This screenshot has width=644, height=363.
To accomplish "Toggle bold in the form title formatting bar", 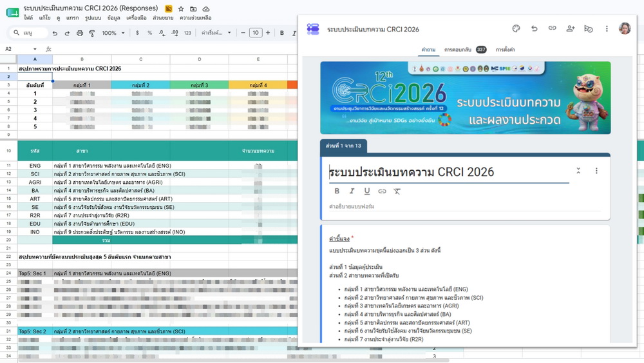I will click(x=337, y=191).
